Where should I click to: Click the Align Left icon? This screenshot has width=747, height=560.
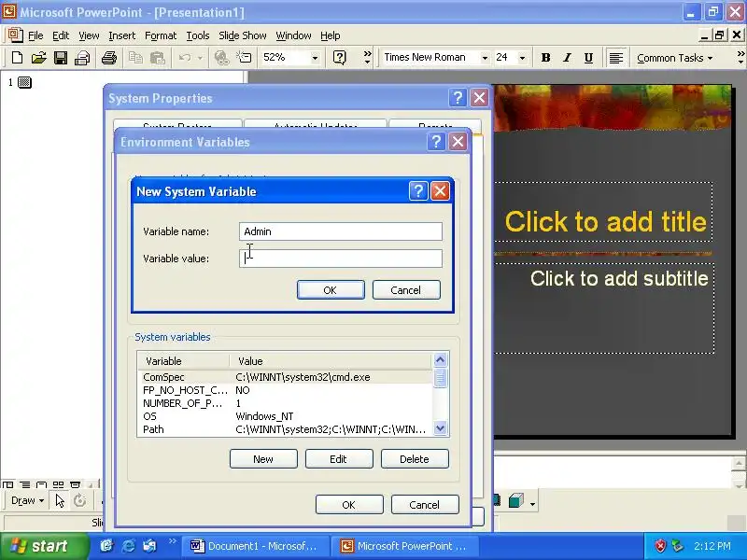pos(616,58)
